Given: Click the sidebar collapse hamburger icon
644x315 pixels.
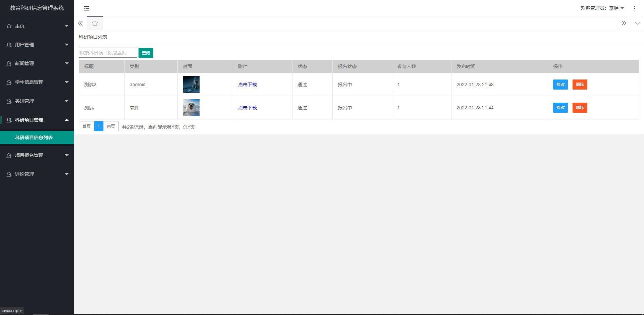Looking at the screenshot, I should (87, 8).
